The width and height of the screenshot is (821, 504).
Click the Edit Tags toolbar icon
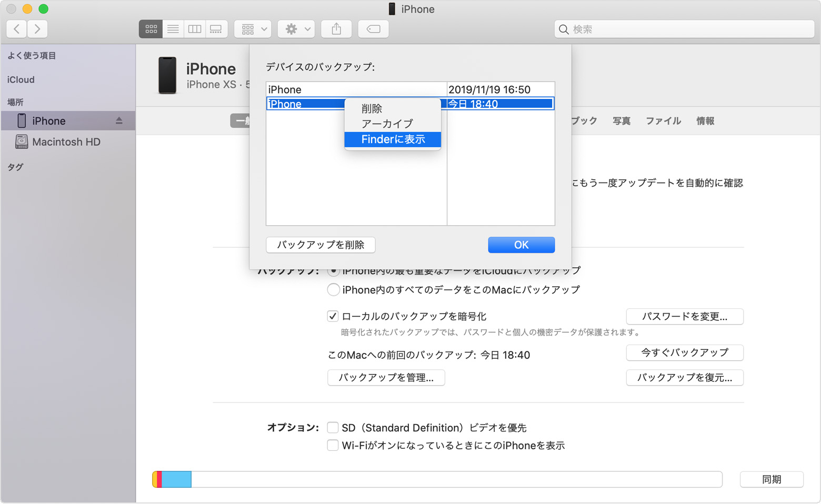point(374,29)
